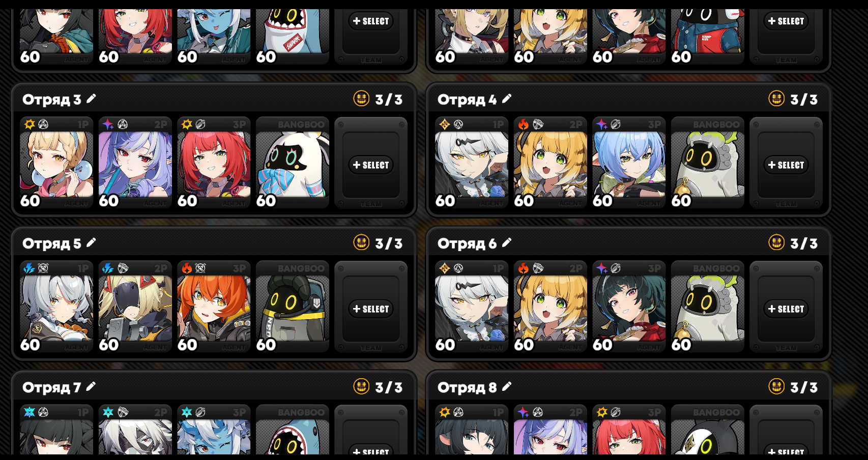Click the Отряд 3 smiley member count icon
Viewport: 868px width, 460px height.
tap(361, 98)
